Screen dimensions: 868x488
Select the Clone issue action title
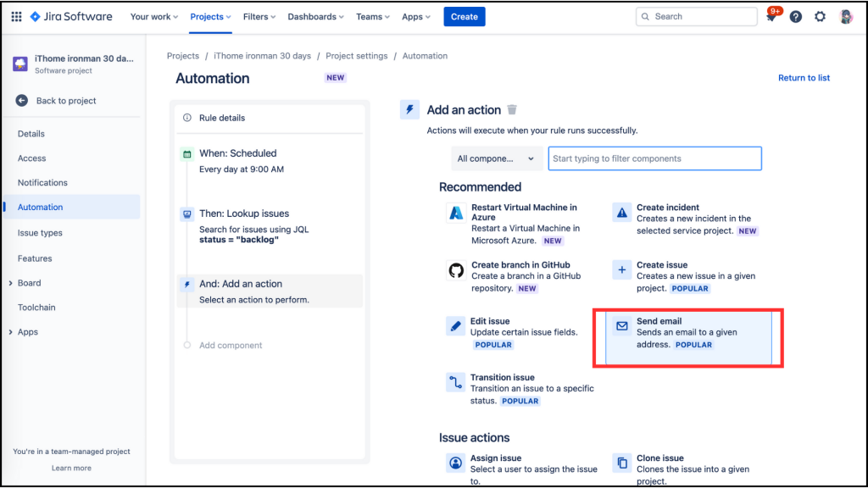(x=659, y=458)
